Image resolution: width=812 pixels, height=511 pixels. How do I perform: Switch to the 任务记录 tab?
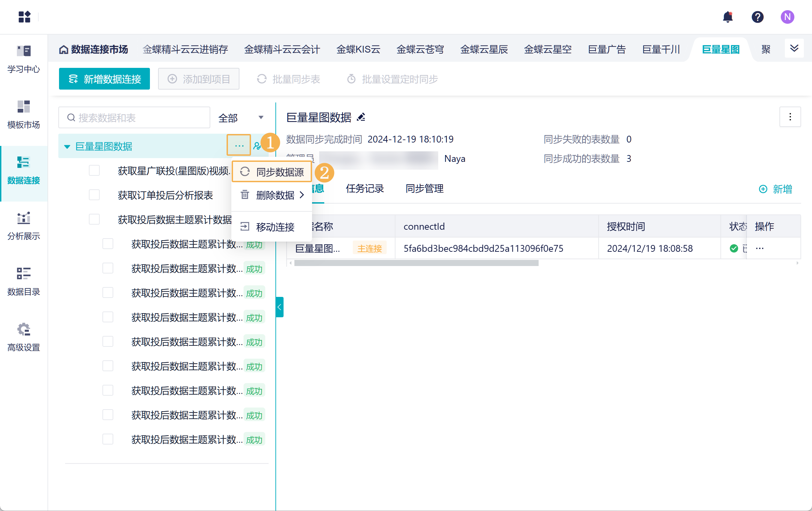click(365, 189)
